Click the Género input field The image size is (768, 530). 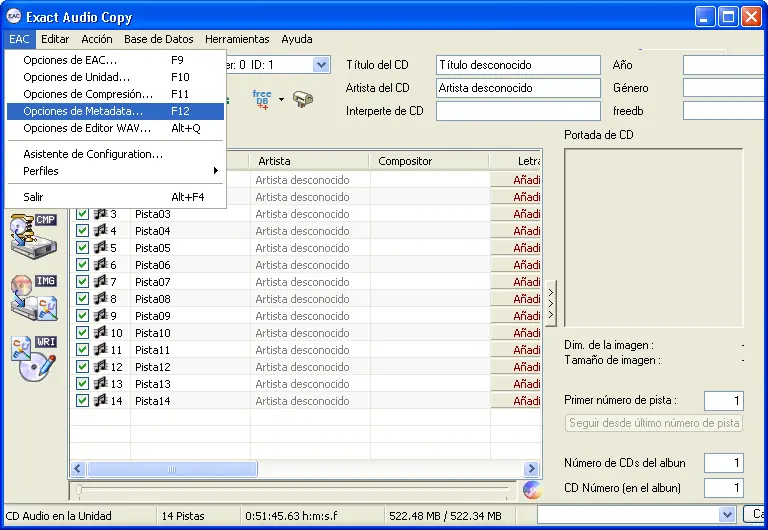point(725,88)
